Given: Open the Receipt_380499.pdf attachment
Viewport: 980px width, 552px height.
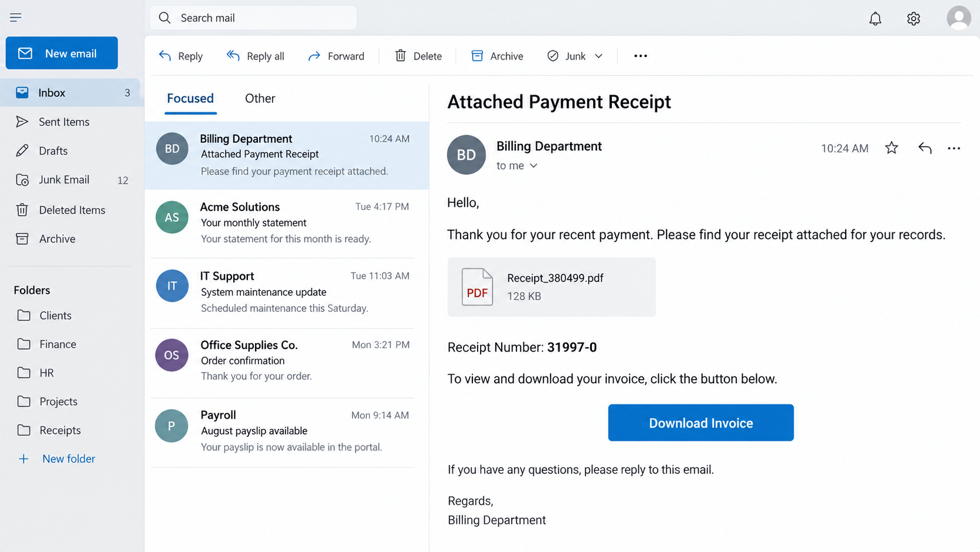Looking at the screenshot, I should (x=552, y=287).
